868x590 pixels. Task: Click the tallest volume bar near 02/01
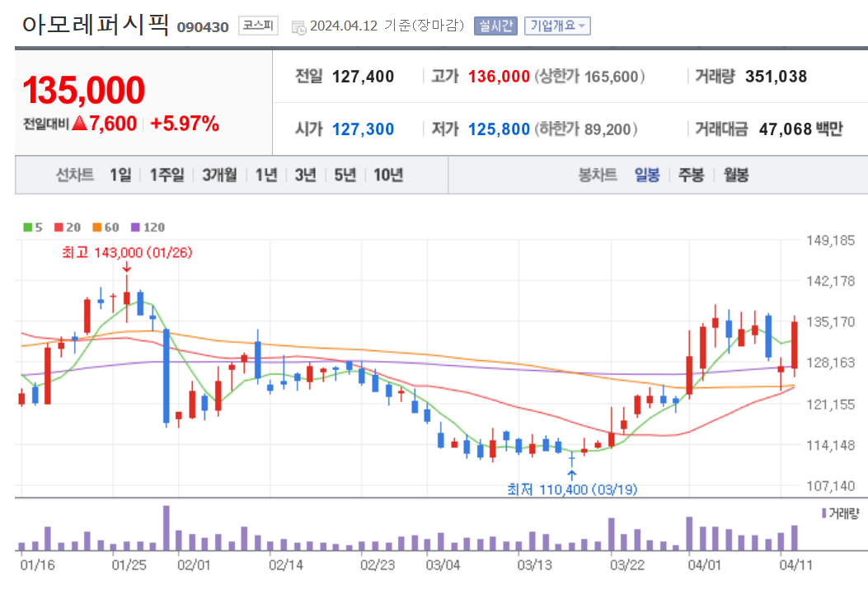tap(166, 527)
